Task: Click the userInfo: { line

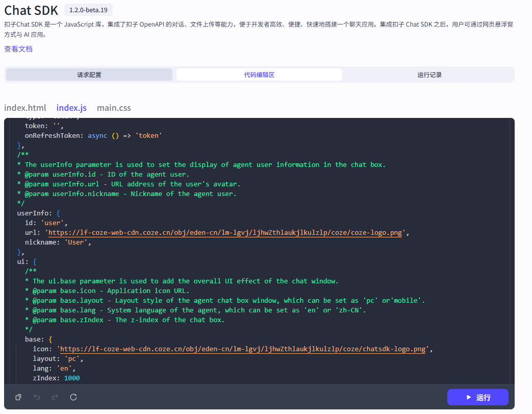Action: click(38, 213)
